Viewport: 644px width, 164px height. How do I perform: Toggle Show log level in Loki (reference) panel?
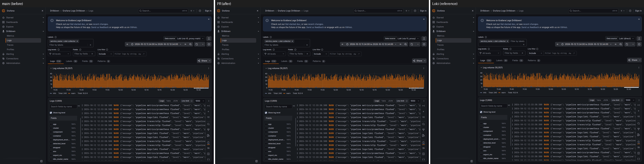pyautogui.click(x=481, y=112)
